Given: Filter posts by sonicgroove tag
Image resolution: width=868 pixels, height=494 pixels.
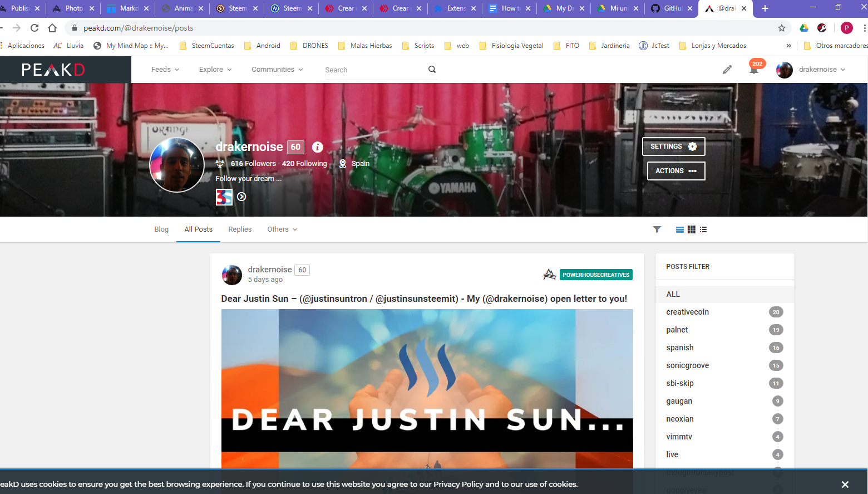Looking at the screenshot, I should click(x=725, y=365).
